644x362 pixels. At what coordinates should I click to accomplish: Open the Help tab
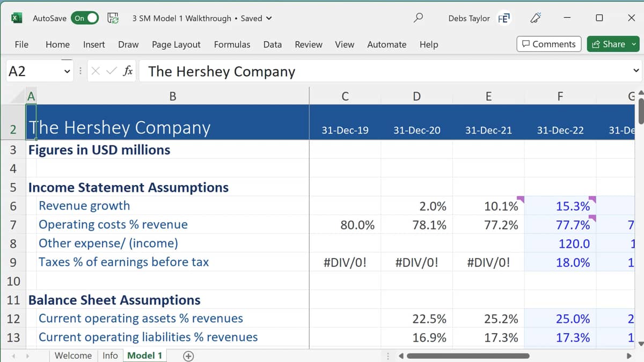[x=429, y=45]
